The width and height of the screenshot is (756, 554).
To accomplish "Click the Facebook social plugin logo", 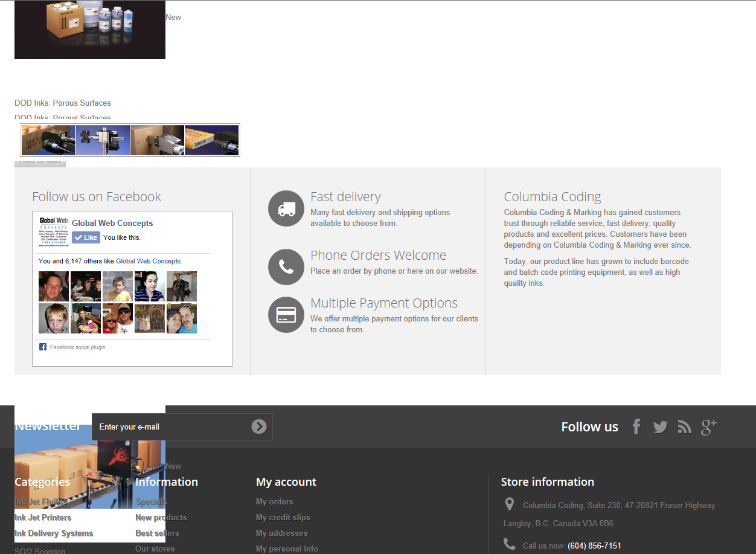I will click(x=43, y=347).
